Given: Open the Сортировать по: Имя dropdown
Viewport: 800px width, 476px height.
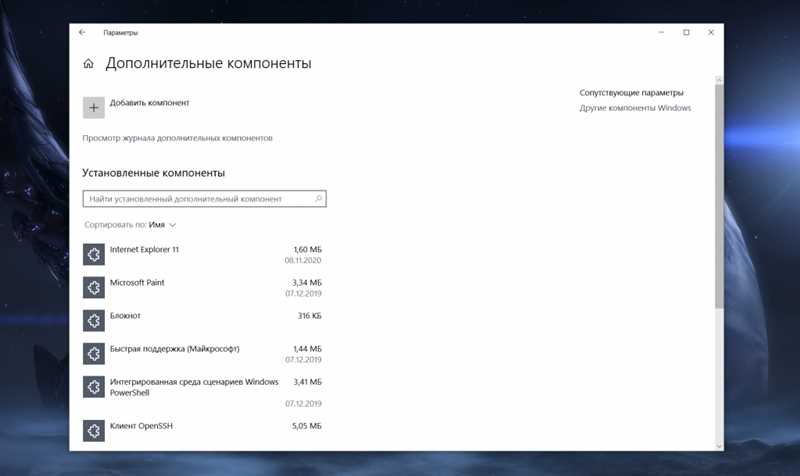Looking at the screenshot, I should pyautogui.click(x=130, y=224).
